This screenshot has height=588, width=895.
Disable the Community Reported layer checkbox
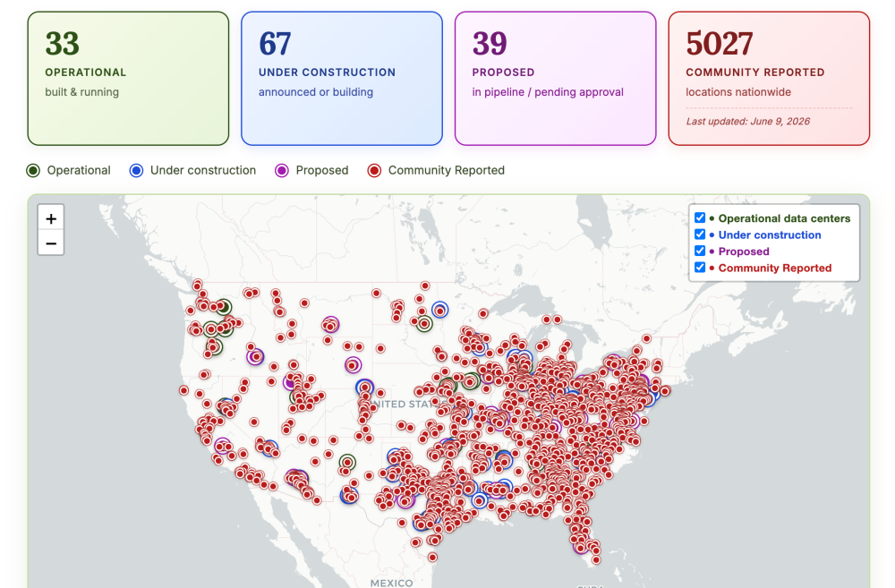[x=700, y=268]
